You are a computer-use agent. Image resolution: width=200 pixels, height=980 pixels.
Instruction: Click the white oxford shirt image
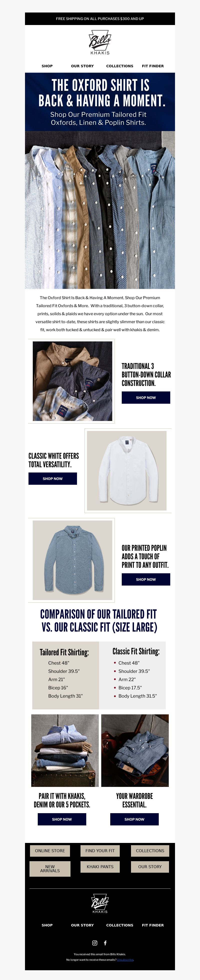(126, 470)
